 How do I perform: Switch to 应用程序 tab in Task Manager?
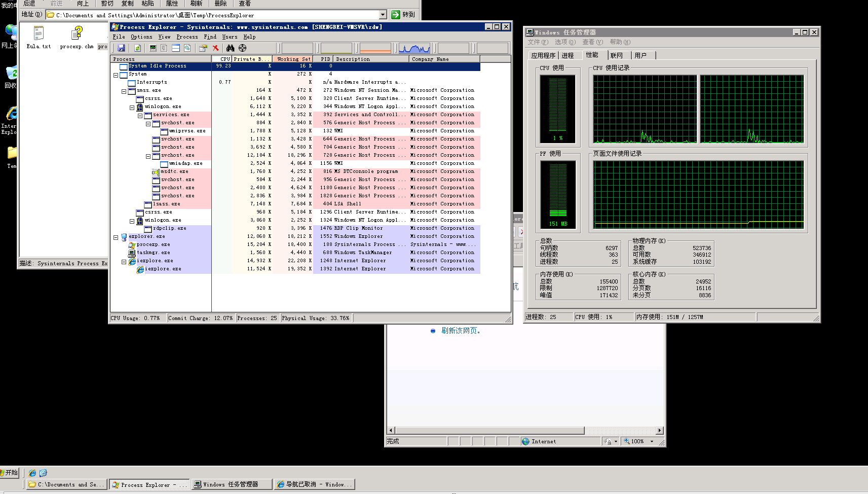[x=543, y=56]
